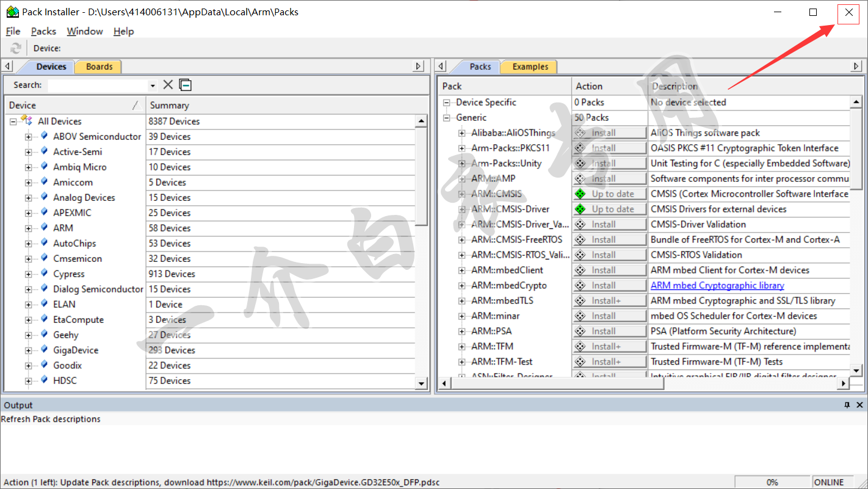868x489 pixels.
Task: Install+ the ARM::TFM pack
Action: (609, 347)
